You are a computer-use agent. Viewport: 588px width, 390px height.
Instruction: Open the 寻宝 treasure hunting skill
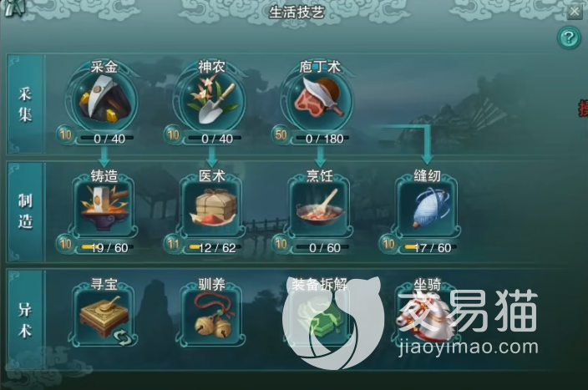[x=104, y=316]
